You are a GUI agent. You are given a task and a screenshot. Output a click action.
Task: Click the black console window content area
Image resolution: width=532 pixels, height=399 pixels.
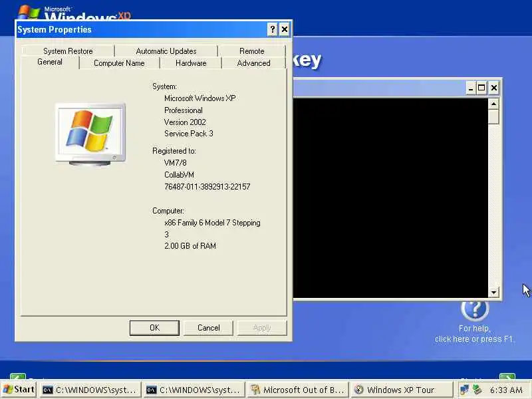pyautogui.click(x=390, y=198)
